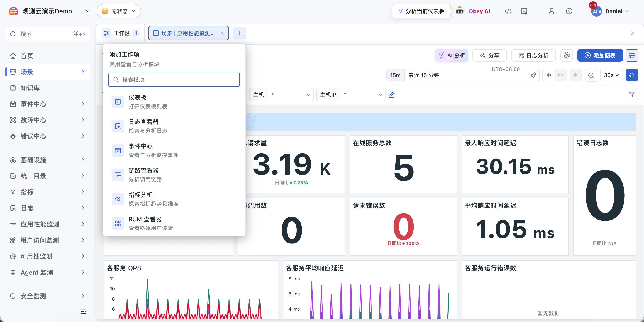
Task: Select 指标分析 module
Action: (174, 199)
